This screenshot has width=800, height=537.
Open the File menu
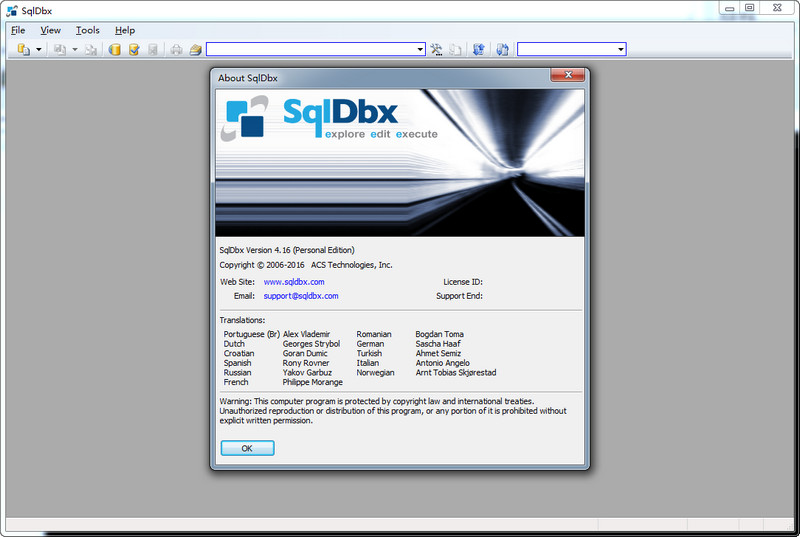pos(18,30)
